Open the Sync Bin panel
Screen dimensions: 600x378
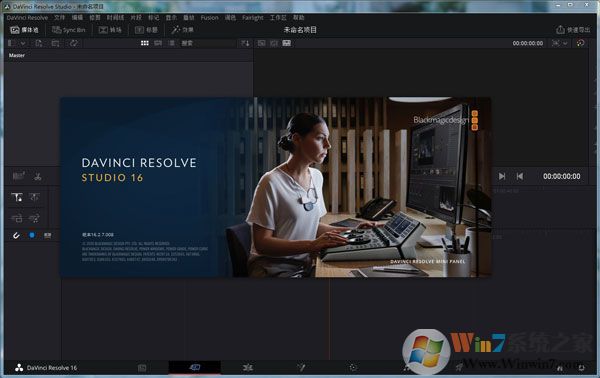68,30
